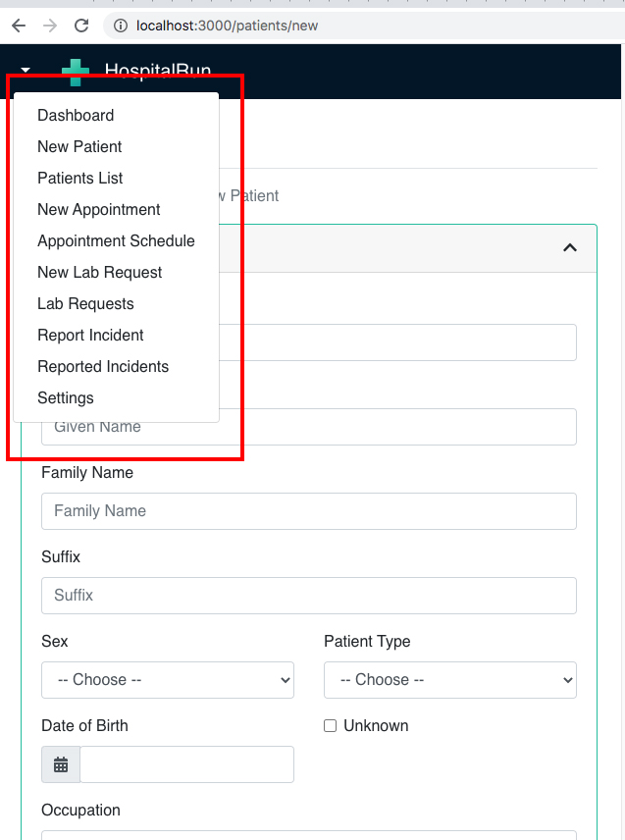This screenshot has width=625, height=840.
Task: Click the Suffix input field
Action: point(308,596)
